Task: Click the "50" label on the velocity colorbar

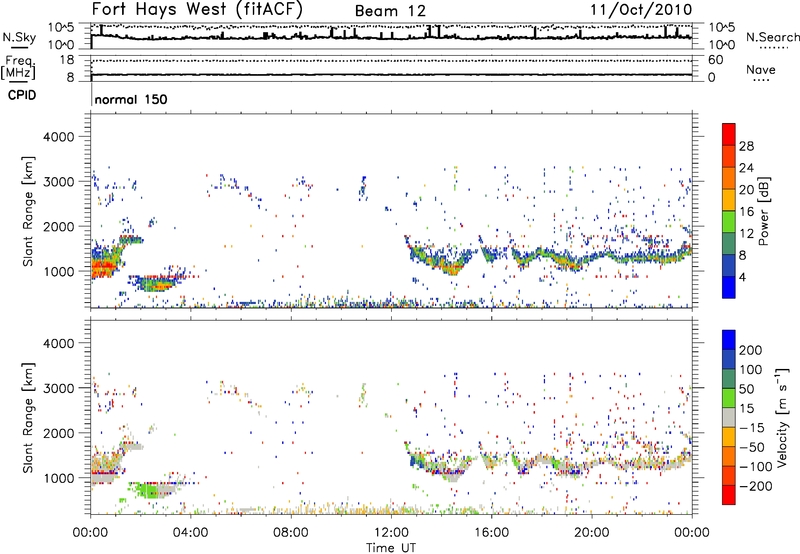Action: (x=746, y=389)
